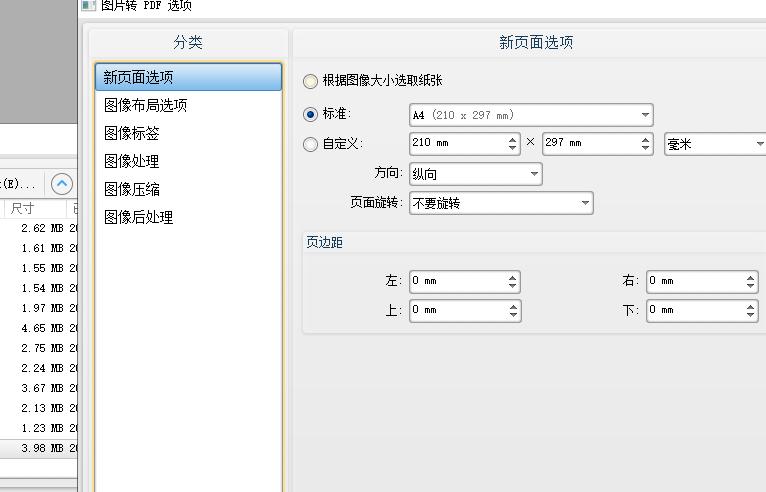
Task: Open the 毫米 unit dropdown
Action: point(714,144)
